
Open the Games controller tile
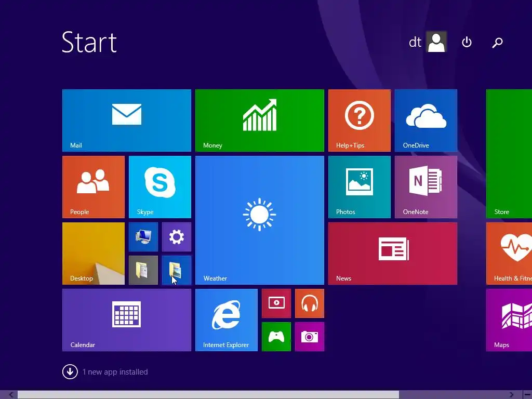click(x=276, y=337)
